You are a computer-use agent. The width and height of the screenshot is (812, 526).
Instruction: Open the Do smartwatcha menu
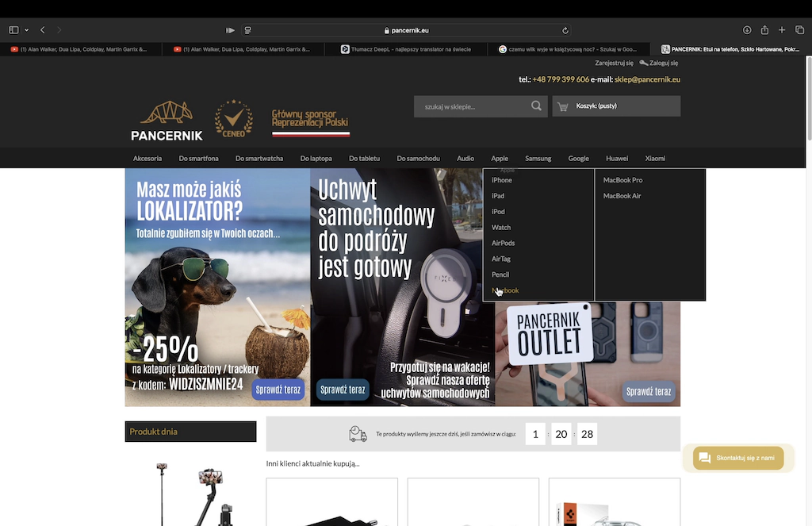(259, 159)
